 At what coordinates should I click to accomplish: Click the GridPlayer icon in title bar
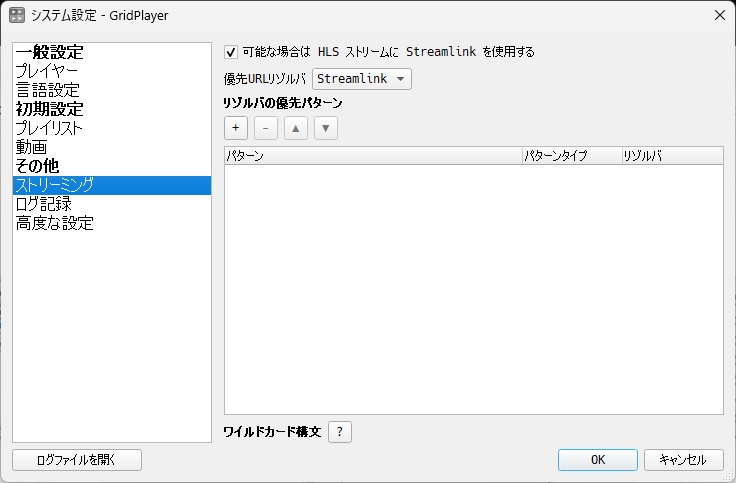[x=17, y=14]
